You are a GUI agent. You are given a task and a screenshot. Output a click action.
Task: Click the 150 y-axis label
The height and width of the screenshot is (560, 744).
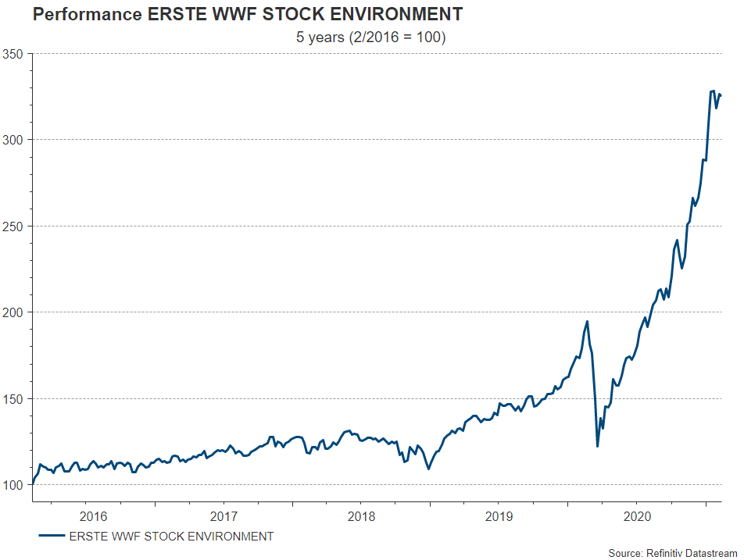15,399
